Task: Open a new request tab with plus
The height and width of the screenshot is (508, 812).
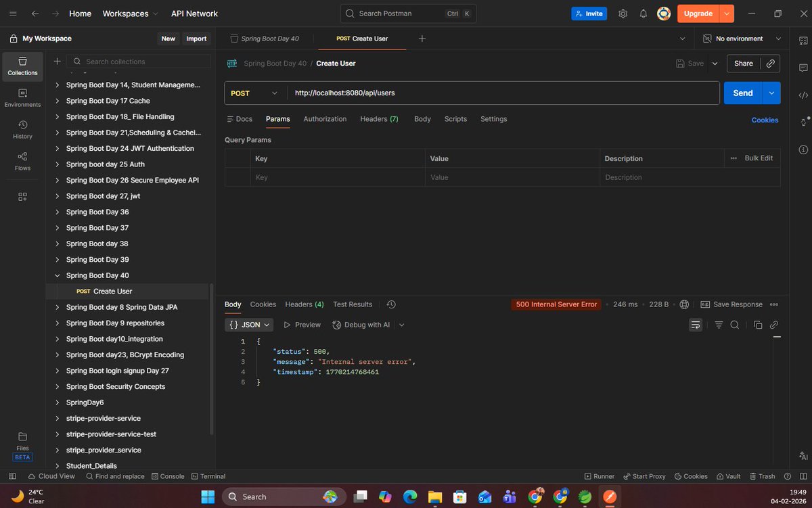Action: click(422, 39)
